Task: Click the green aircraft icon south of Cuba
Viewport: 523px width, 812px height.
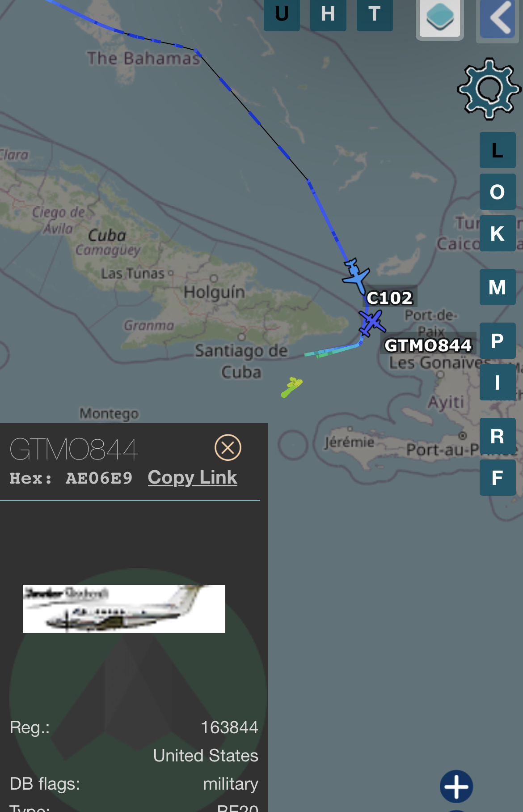Action: [x=291, y=387]
